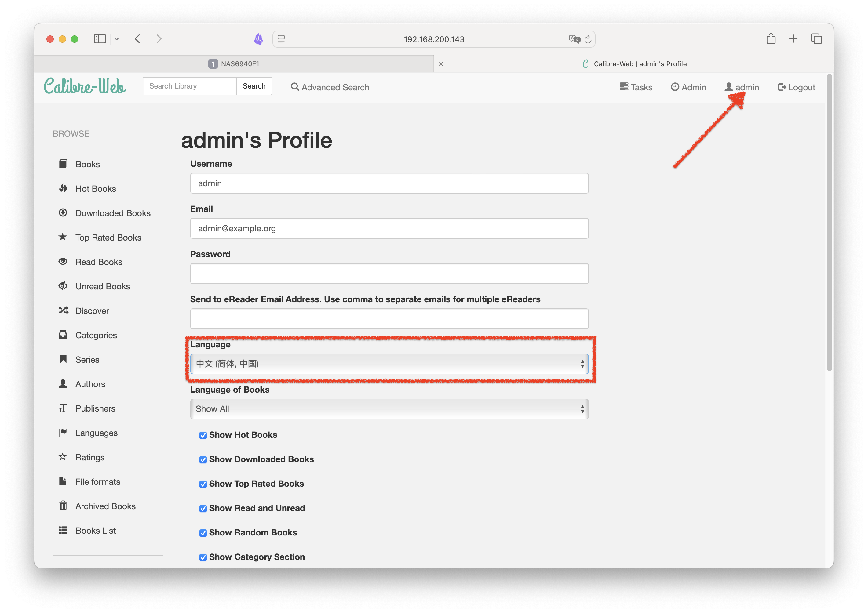Click Logout in the top navigation

click(796, 87)
